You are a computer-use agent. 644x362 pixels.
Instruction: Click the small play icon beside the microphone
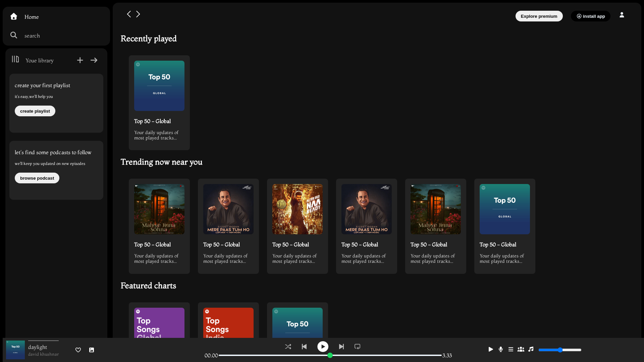(491, 349)
